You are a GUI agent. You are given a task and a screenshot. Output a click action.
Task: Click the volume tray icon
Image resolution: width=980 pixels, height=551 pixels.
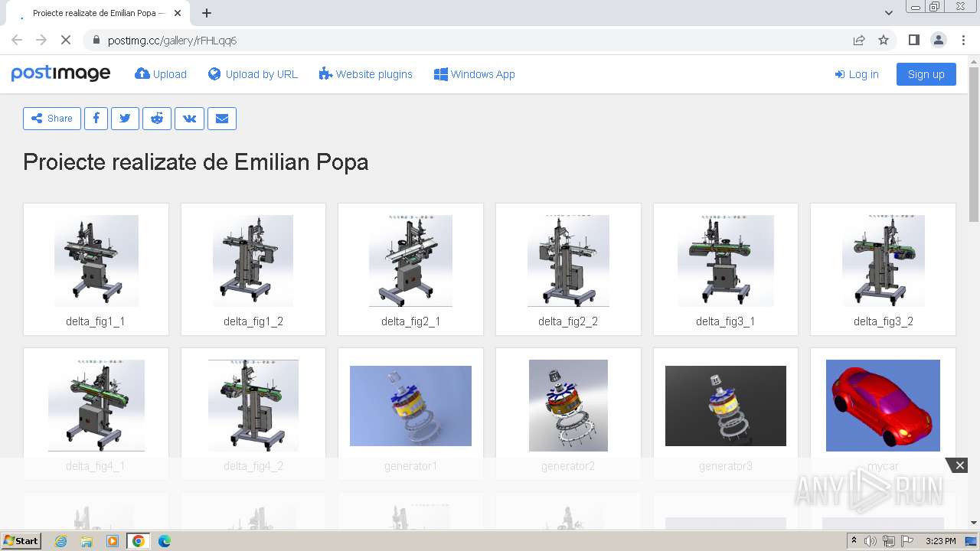coord(870,541)
